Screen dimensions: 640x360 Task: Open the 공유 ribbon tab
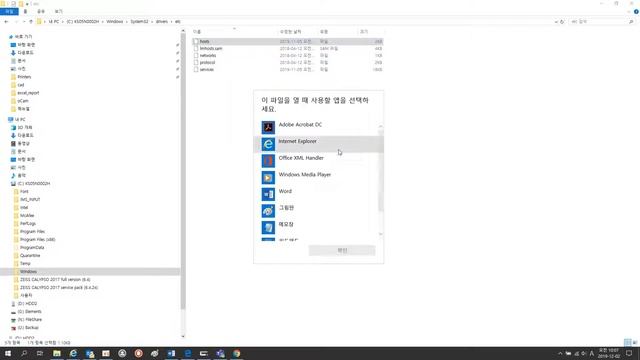pos(41,11)
